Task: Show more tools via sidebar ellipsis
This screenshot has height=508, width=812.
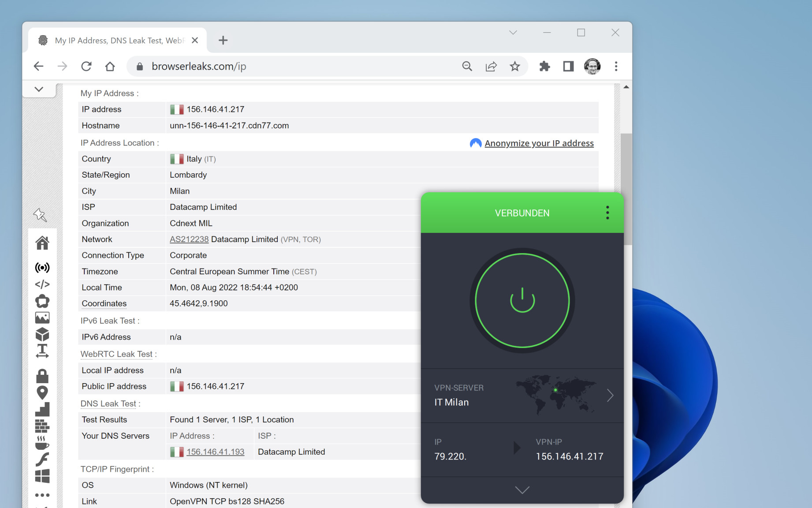Action: (42, 495)
